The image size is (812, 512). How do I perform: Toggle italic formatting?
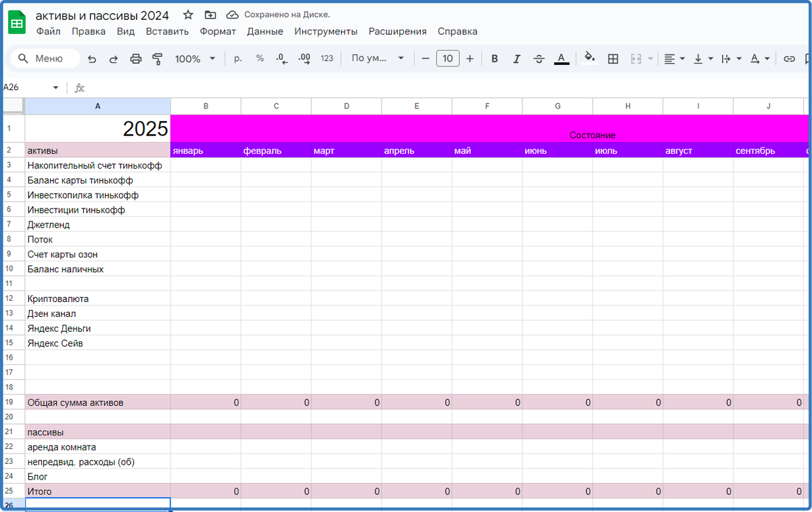point(517,59)
